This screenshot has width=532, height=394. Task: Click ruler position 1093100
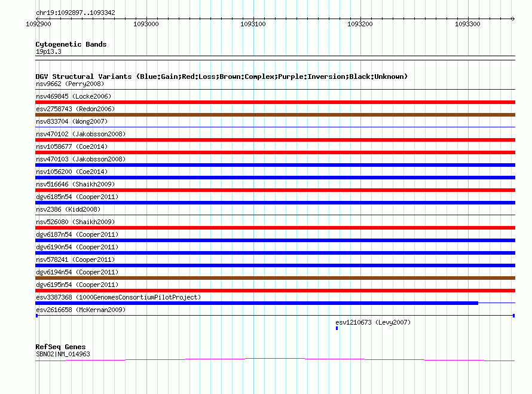253,24
